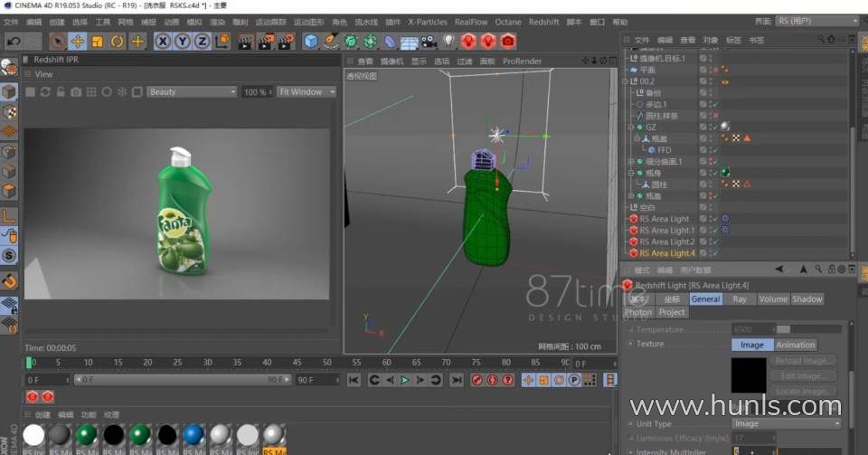Open the Unit Type Image dropdown
The width and height of the screenshot is (868, 455).
(x=787, y=423)
